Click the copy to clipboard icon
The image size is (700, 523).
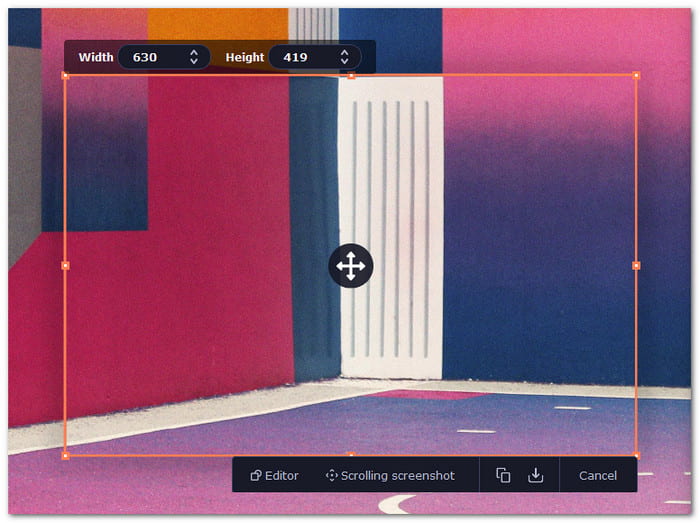click(x=503, y=475)
